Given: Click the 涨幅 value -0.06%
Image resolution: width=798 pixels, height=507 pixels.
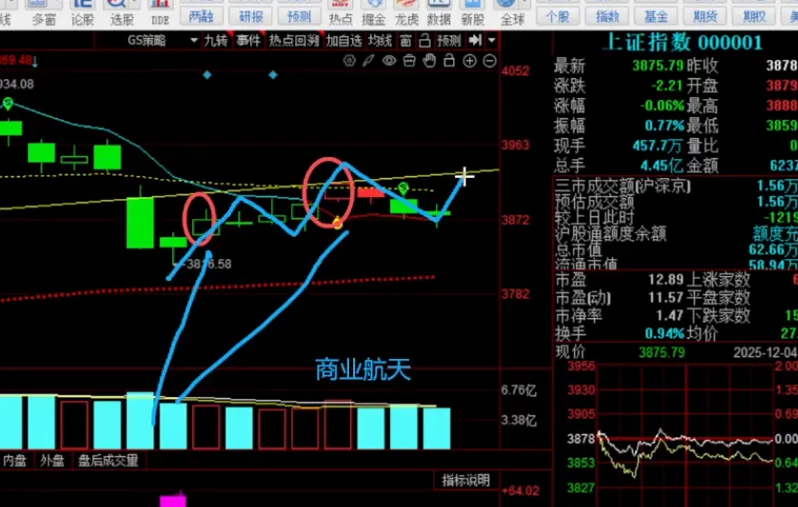Looking at the screenshot, I should (663, 105).
